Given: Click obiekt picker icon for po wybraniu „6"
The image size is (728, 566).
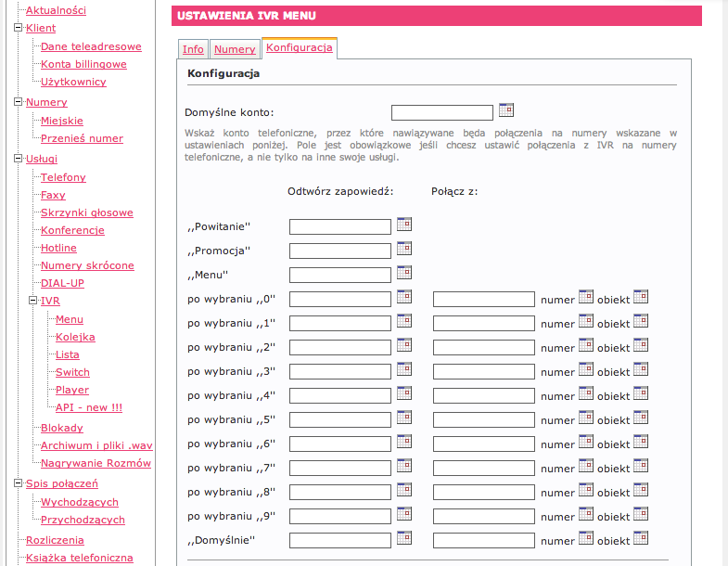Looking at the screenshot, I should (641, 442).
